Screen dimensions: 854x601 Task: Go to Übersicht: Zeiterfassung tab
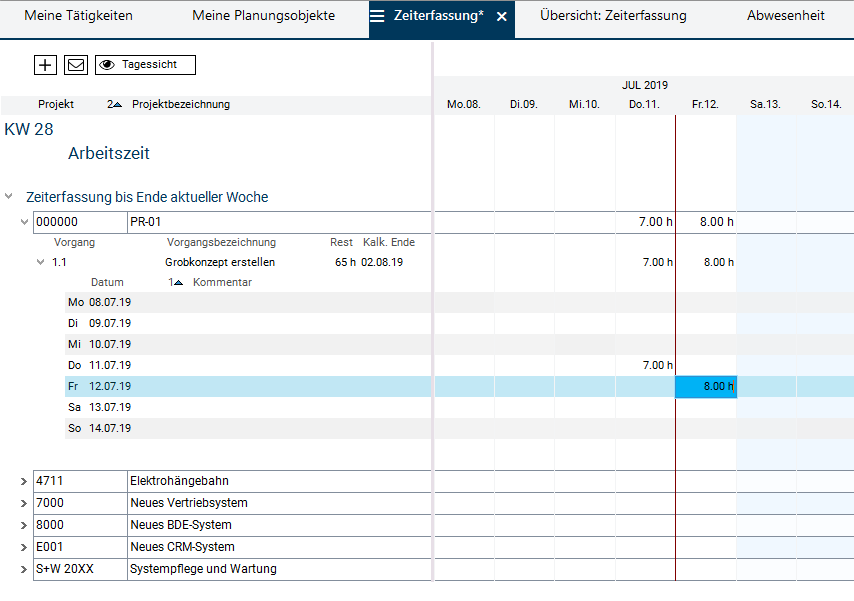pyautogui.click(x=613, y=16)
